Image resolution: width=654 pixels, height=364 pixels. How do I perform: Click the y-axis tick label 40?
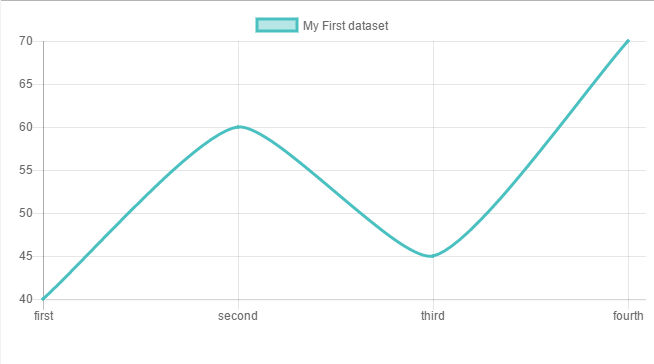(25, 299)
